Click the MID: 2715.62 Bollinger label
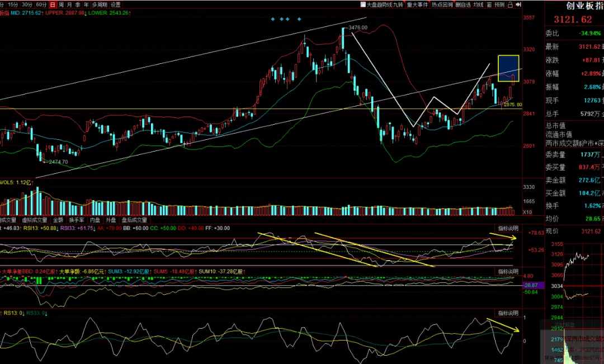The image size is (604, 364). click(x=27, y=13)
